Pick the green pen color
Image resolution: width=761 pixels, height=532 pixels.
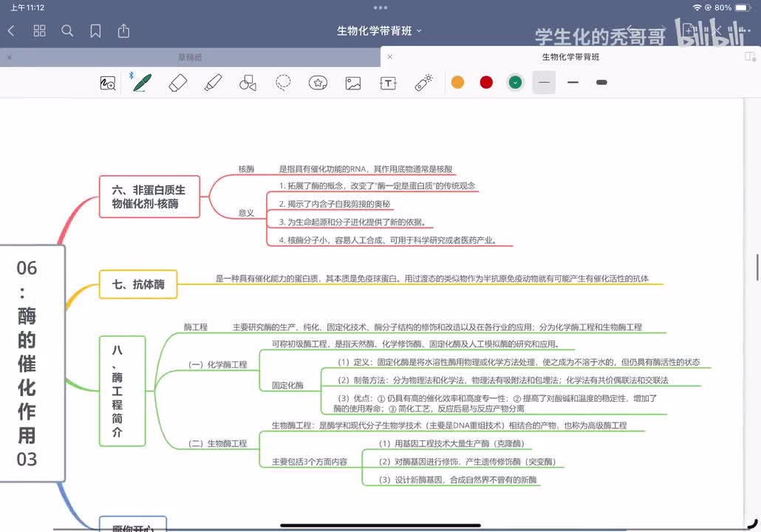click(x=516, y=83)
